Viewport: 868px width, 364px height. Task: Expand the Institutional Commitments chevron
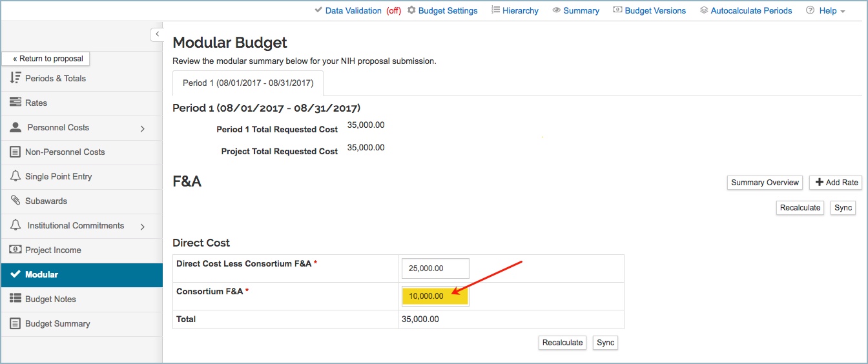[143, 227]
